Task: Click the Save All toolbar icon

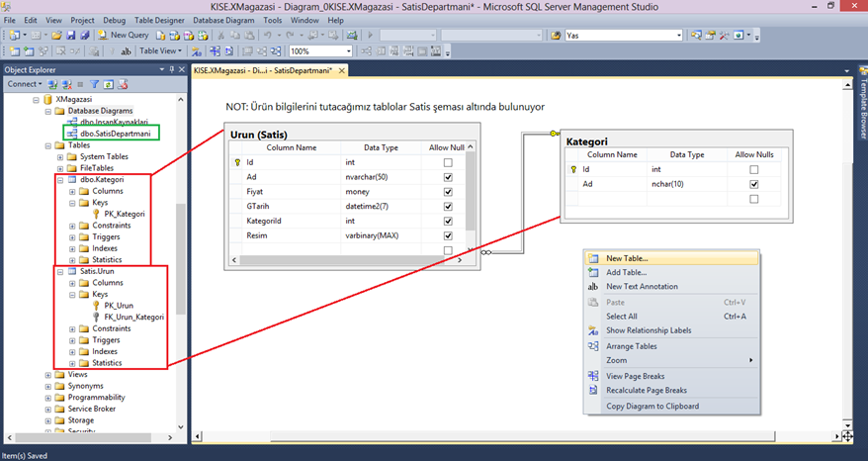Action: pos(85,35)
